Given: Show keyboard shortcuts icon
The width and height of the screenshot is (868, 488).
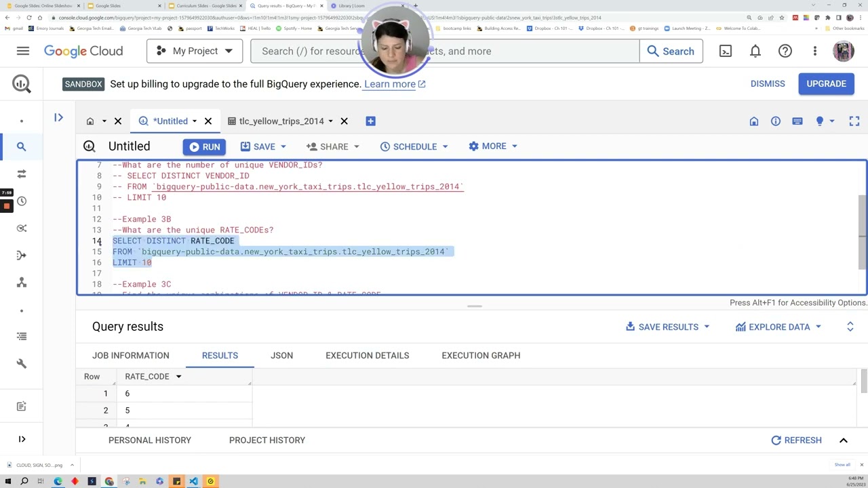Looking at the screenshot, I should coord(797,121).
